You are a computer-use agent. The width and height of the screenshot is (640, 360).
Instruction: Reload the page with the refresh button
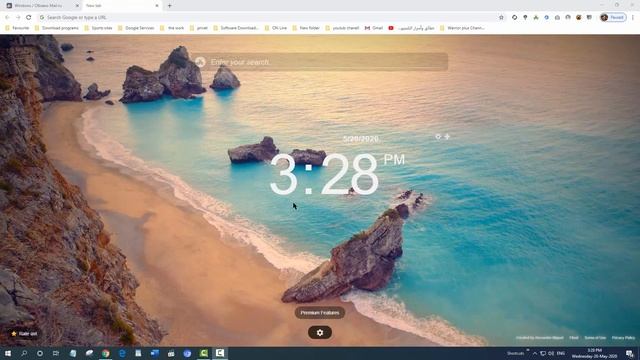pos(29,18)
